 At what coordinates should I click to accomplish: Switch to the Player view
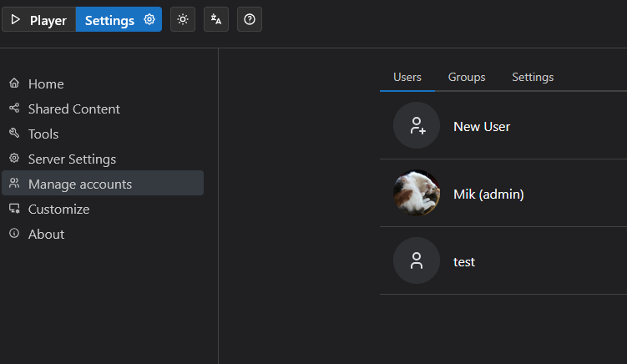38,19
